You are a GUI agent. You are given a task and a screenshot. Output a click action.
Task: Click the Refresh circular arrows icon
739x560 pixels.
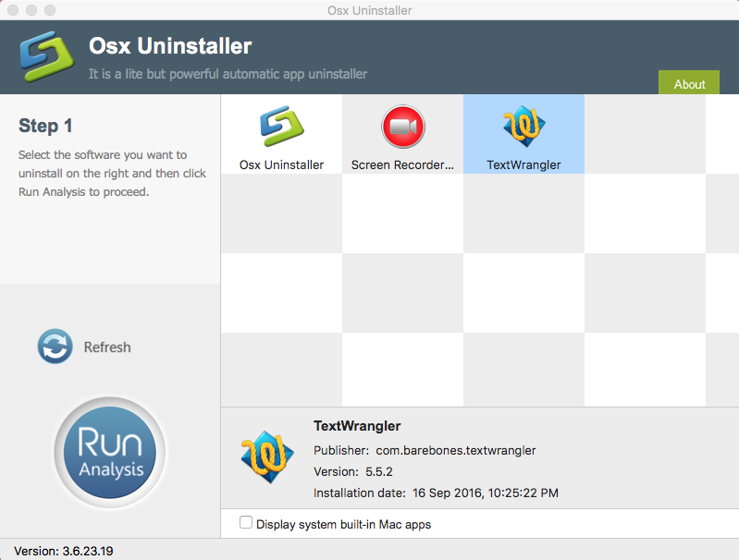coord(55,347)
